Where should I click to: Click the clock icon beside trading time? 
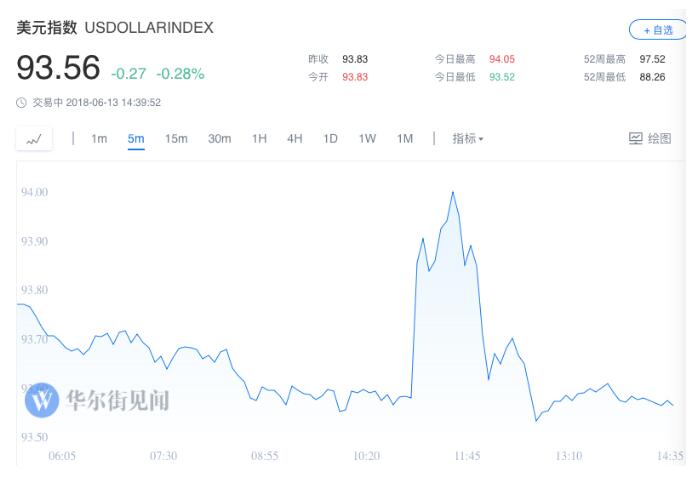point(22,102)
